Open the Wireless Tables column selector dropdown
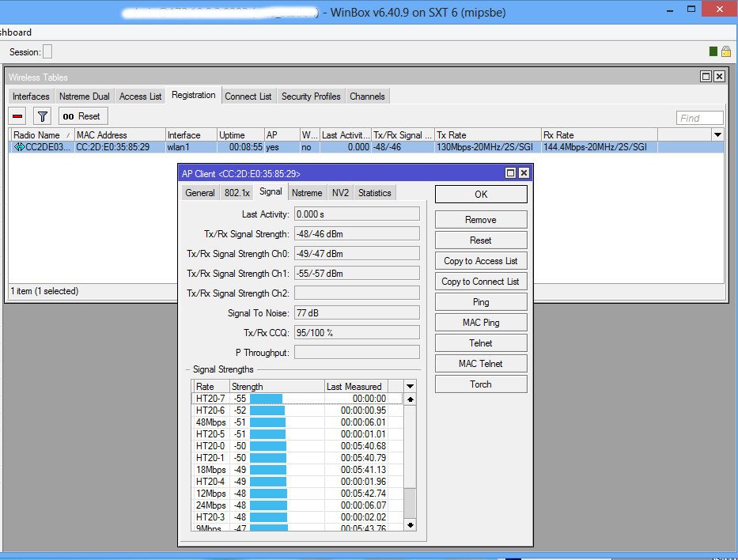This screenshot has height=560, width=738. pyautogui.click(x=717, y=135)
